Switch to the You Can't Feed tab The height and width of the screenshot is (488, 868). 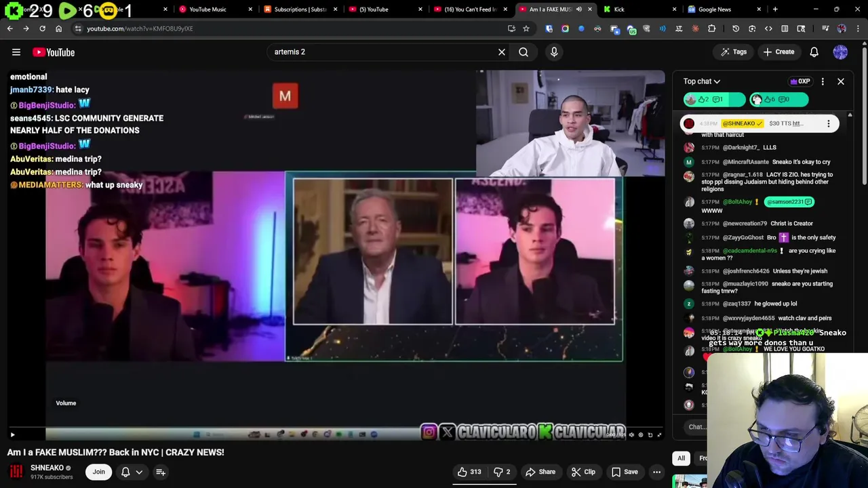pos(470,9)
